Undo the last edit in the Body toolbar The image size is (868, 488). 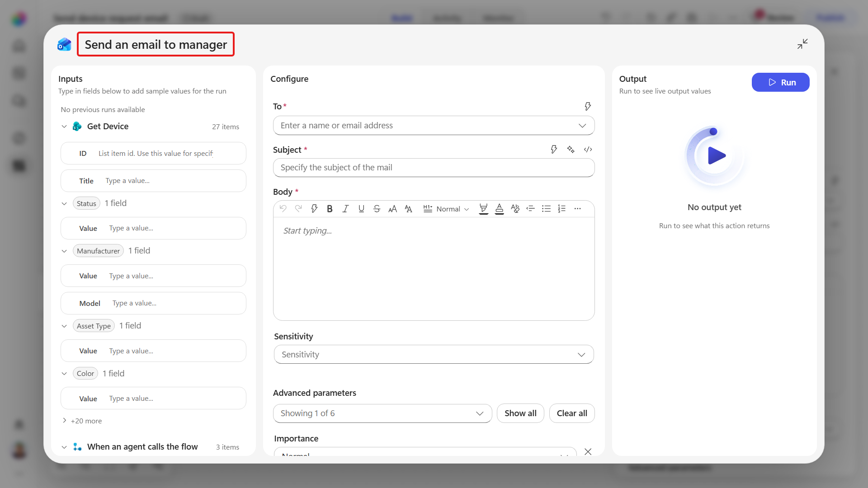(x=283, y=208)
